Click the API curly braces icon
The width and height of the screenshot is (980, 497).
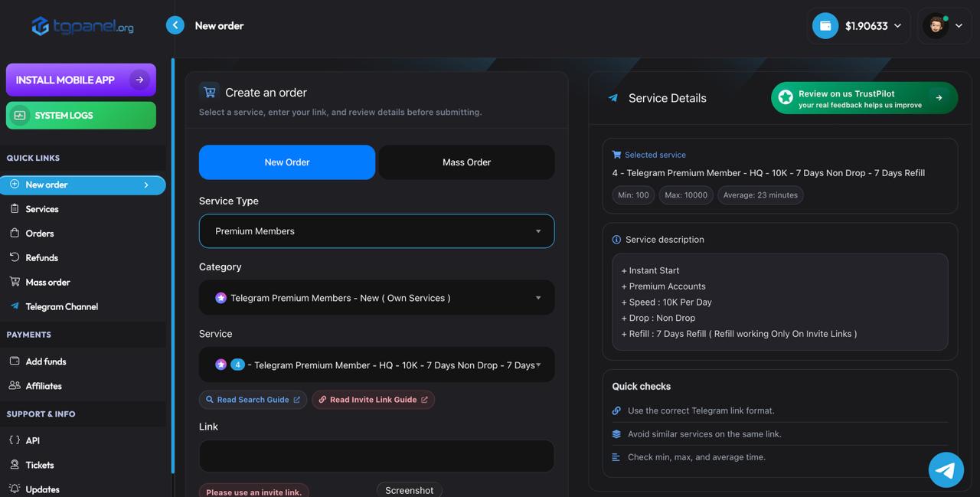tap(15, 440)
